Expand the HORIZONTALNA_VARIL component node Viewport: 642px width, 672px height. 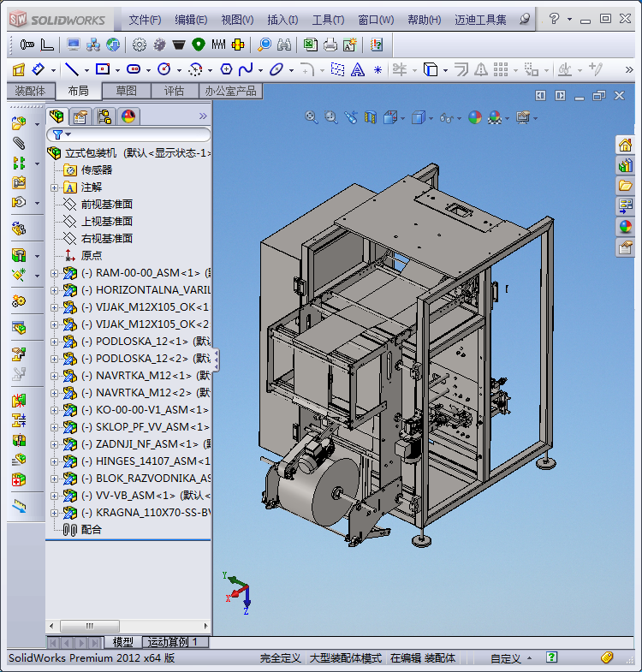coord(54,290)
